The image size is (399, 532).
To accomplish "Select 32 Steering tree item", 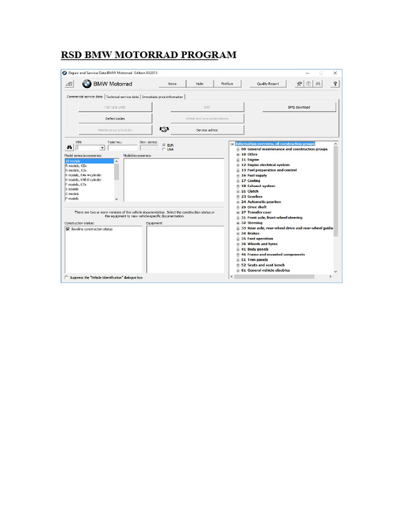I will (x=252, y=223).
